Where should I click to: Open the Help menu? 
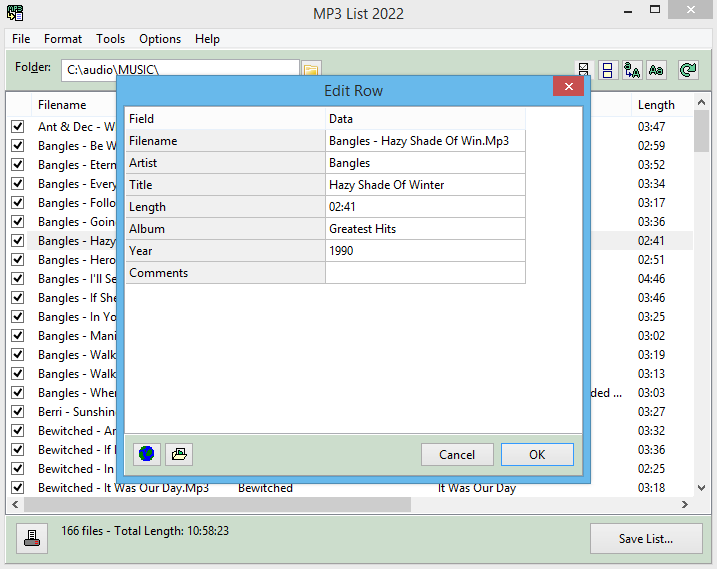[207, 39]
